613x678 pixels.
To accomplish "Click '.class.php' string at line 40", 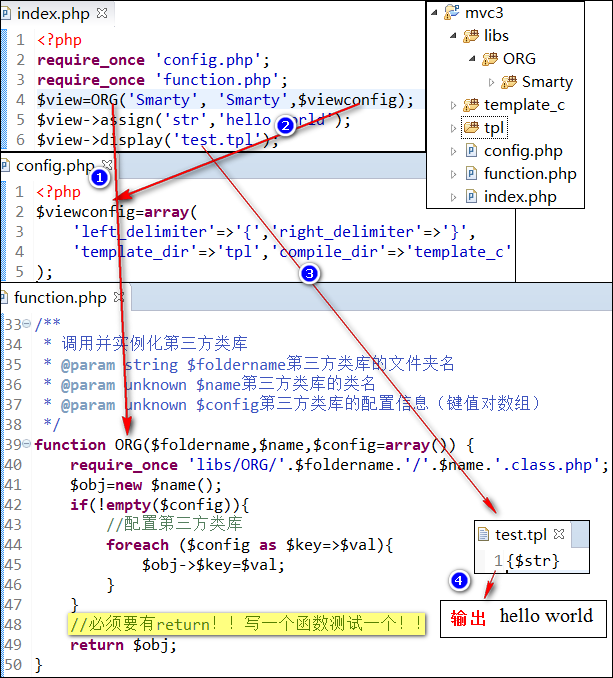I will (546, 465).
